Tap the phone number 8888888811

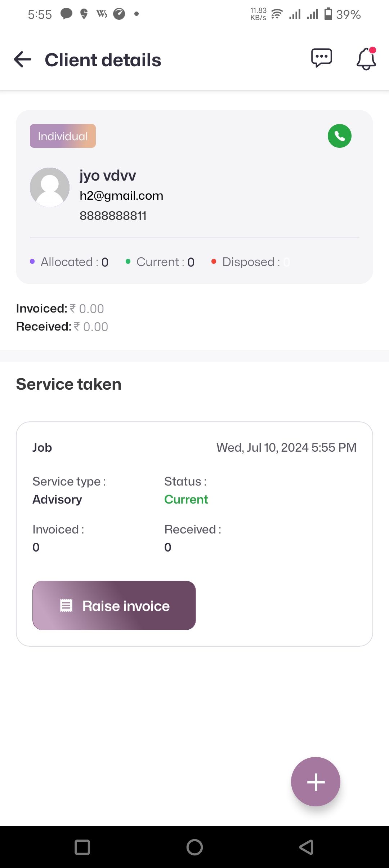(x=113, y=216)
